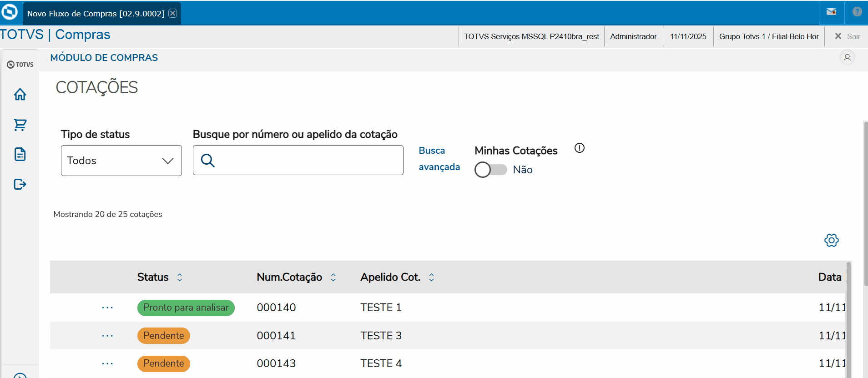Click the Busca avançada link
Viewport: 868px width, 378px height.
(439, 159)
